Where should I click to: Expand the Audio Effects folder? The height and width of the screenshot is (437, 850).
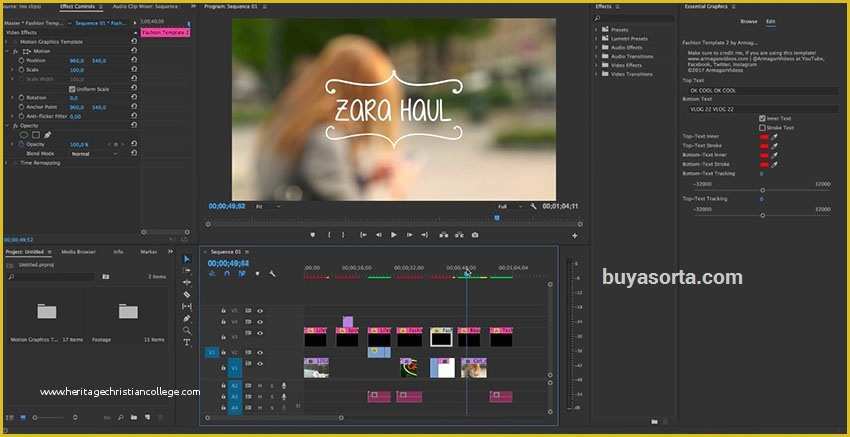596,47
